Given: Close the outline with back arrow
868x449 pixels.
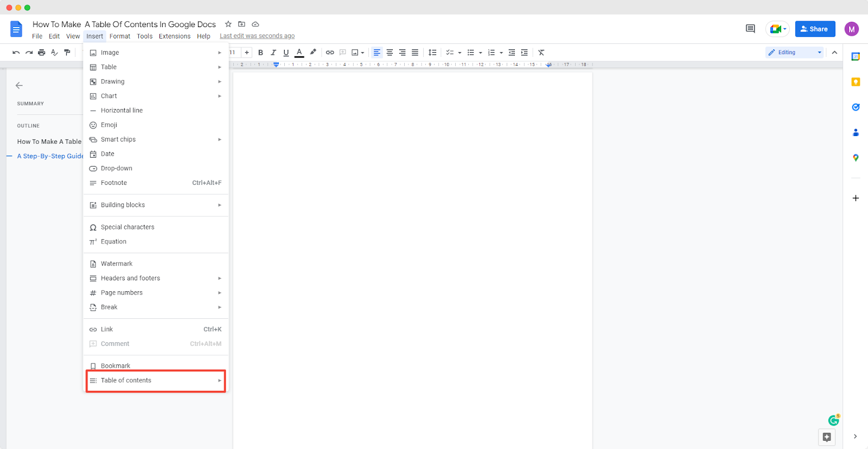Looking at the screenshot, I should 19,85.
